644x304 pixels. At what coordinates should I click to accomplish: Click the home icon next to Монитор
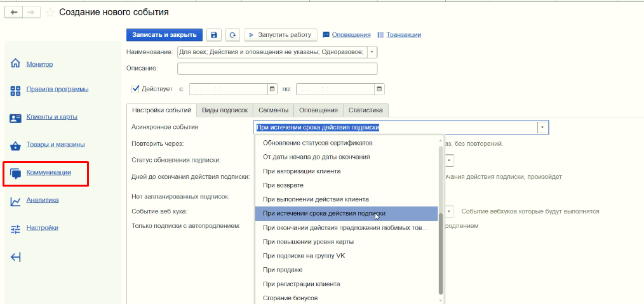coord(15,63)
